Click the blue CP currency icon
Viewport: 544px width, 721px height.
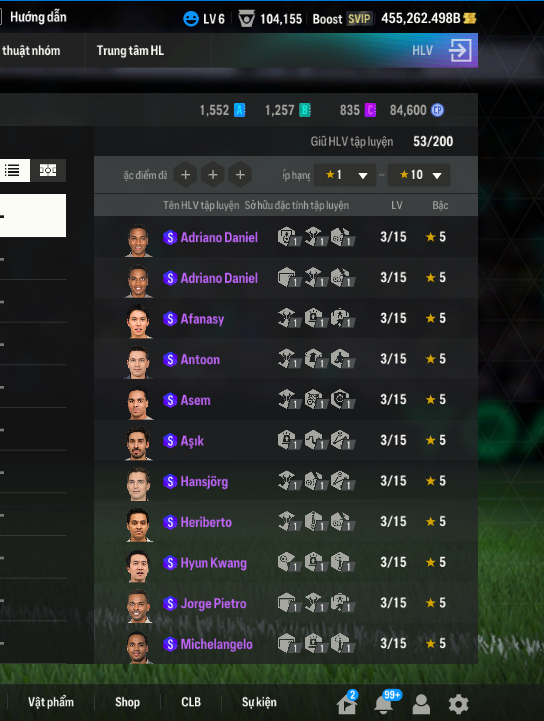(437, 110)
